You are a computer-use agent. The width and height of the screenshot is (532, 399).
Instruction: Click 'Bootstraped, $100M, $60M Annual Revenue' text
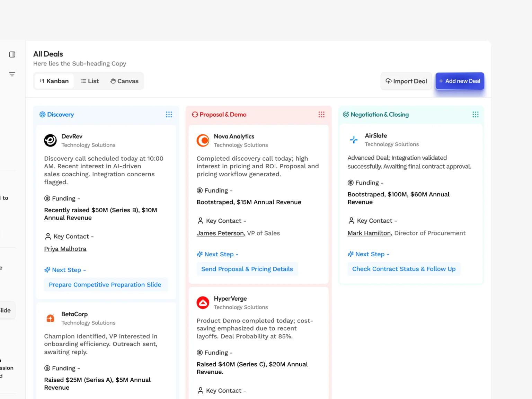[399, 198]
